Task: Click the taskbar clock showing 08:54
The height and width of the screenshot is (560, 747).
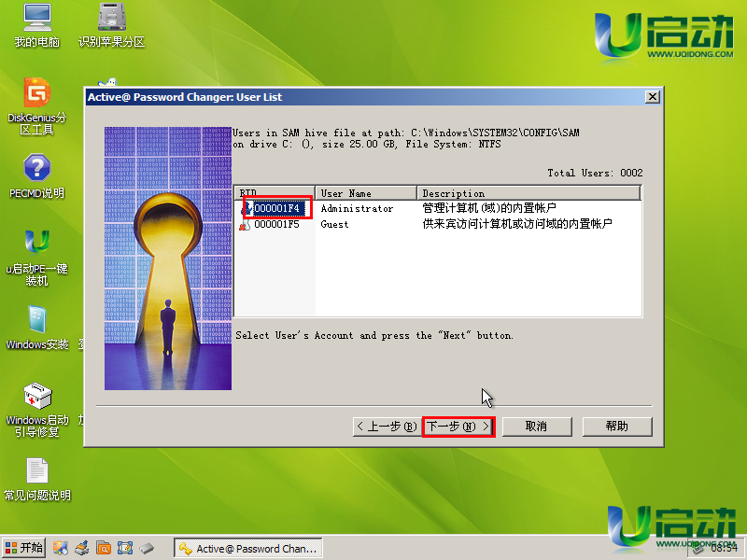Action: [x=725, y=548]
